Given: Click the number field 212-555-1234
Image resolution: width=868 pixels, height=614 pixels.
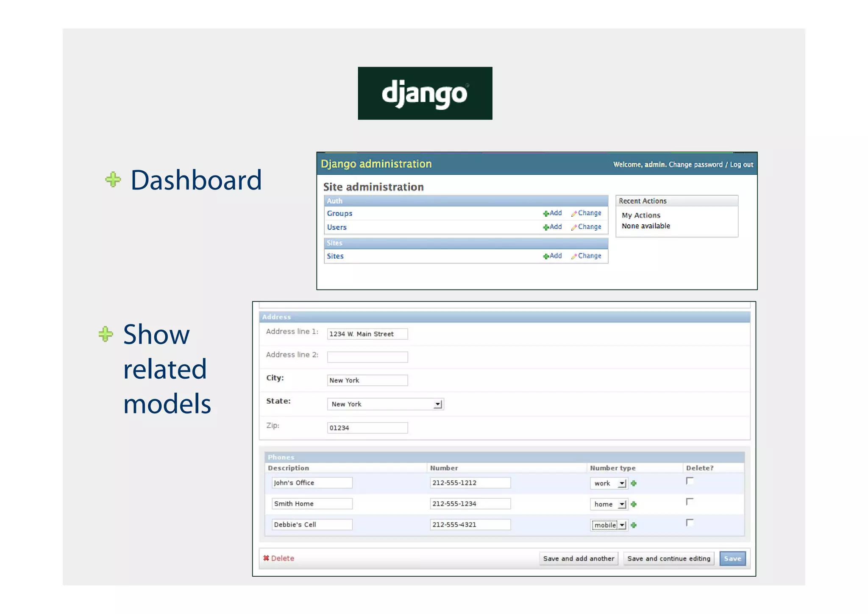Looking at the screenshot, I should coord(470,504).
